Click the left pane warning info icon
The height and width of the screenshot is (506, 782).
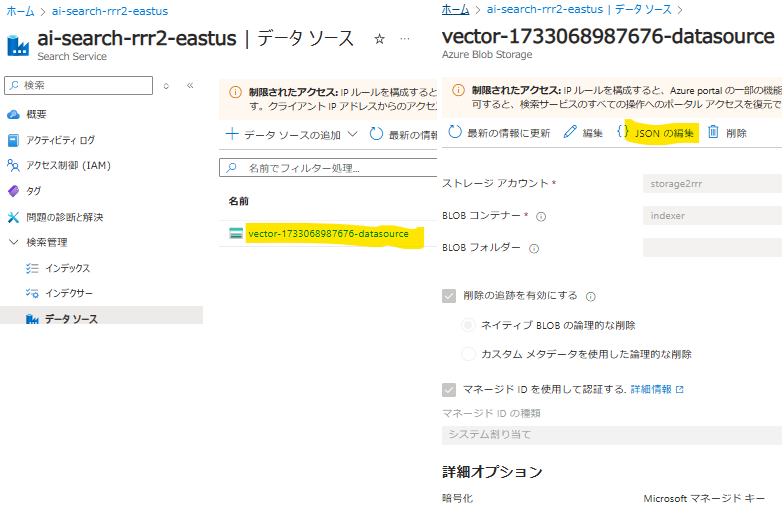pos(235,92)
